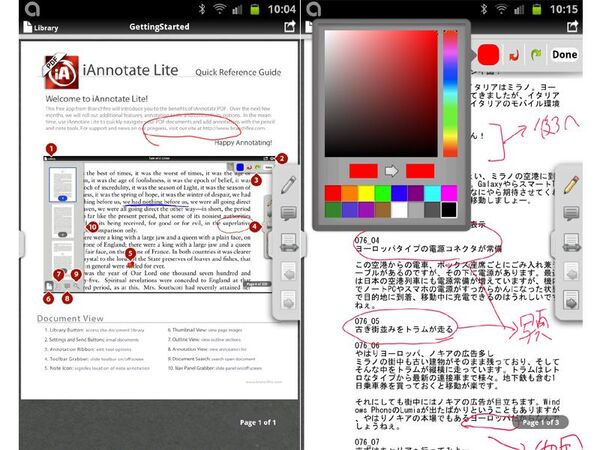
Task: Select the black preset swatch
Action: click(449, 210)
